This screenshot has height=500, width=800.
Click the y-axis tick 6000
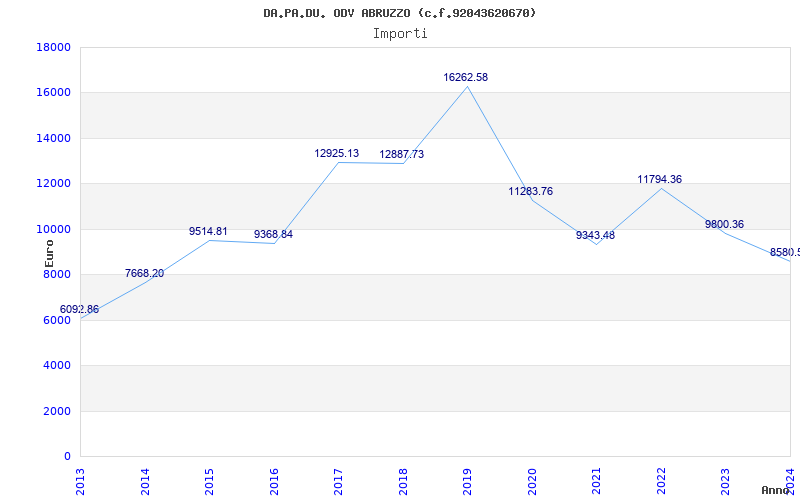click(x=57, y=320)
